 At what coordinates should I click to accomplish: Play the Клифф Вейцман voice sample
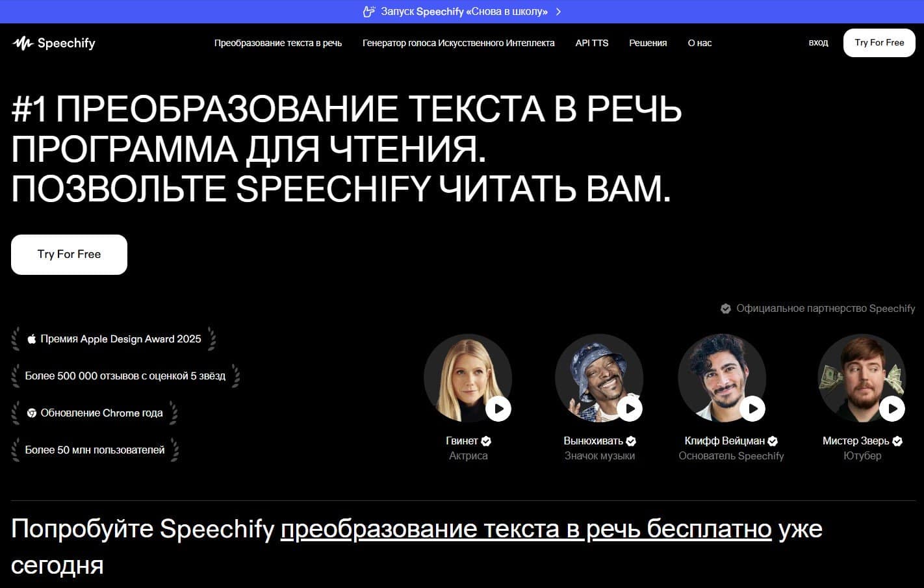(752, 409)
